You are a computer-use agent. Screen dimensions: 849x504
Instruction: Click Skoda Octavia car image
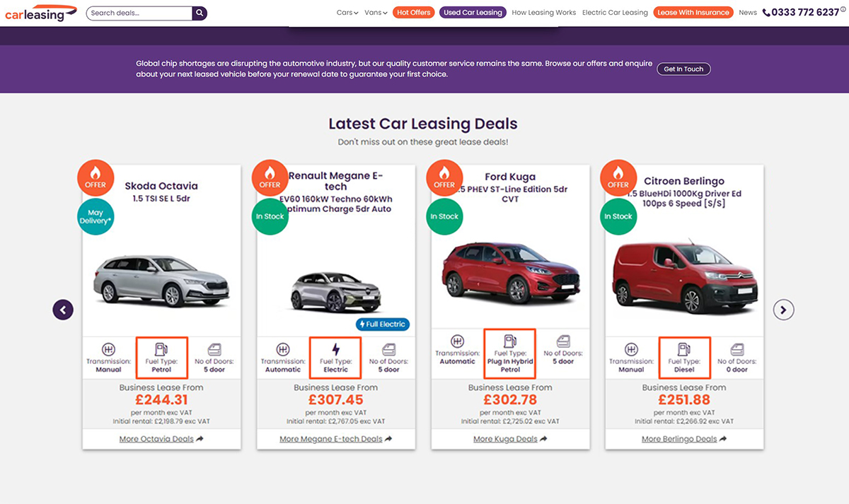162,281
